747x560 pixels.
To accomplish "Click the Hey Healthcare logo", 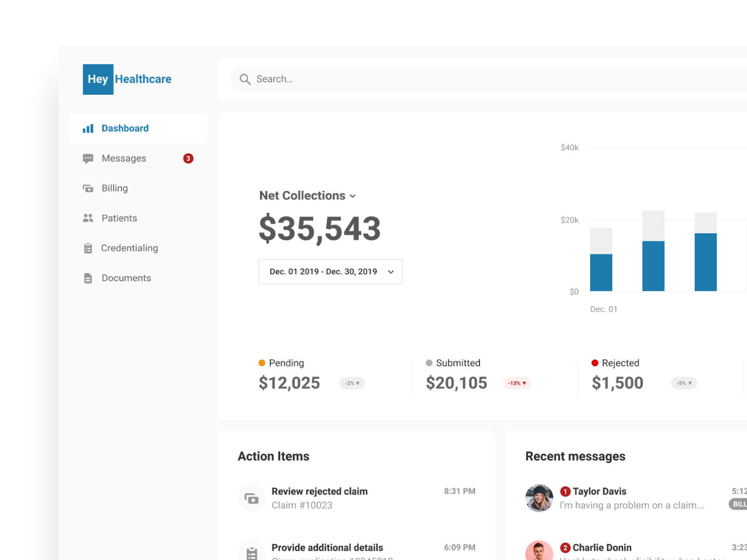I will 127,79.
